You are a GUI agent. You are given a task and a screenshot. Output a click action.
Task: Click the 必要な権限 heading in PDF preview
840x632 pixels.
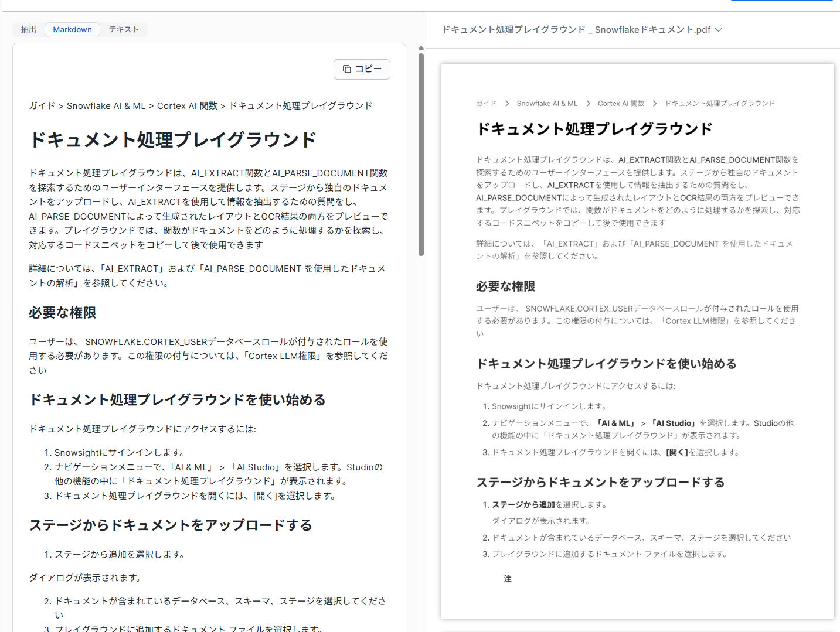coord(506,286)
